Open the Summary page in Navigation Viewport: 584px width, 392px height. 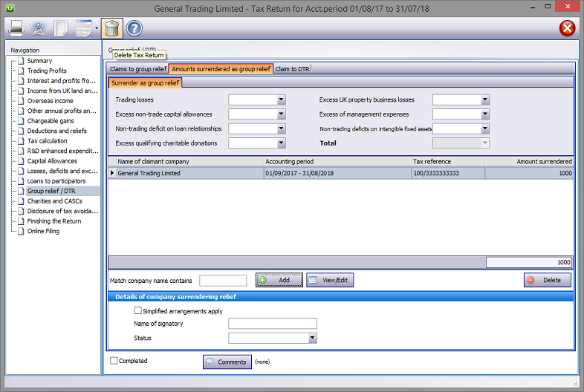pos(39,61)
